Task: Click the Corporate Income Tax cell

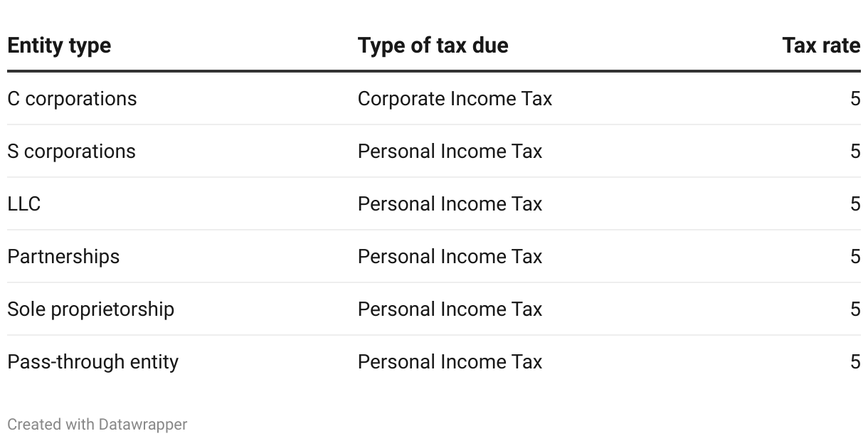Action: [455, 98]
